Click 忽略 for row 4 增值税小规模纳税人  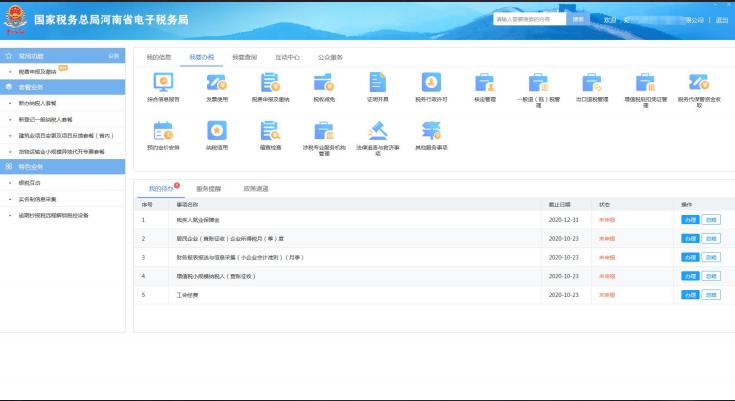(711, 276)
